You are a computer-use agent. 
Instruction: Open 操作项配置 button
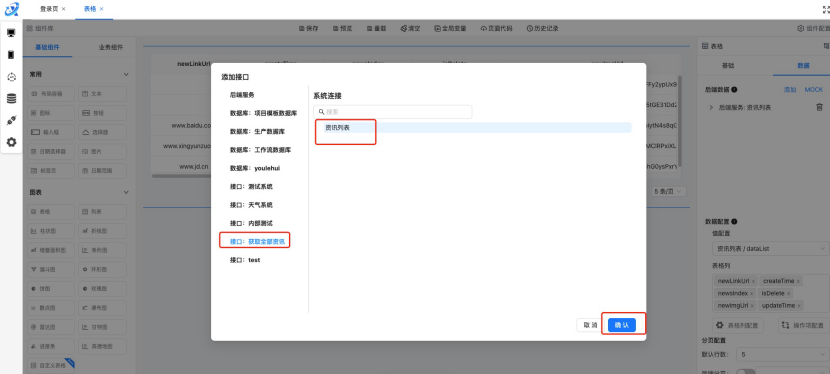click(x=803, y=325)
